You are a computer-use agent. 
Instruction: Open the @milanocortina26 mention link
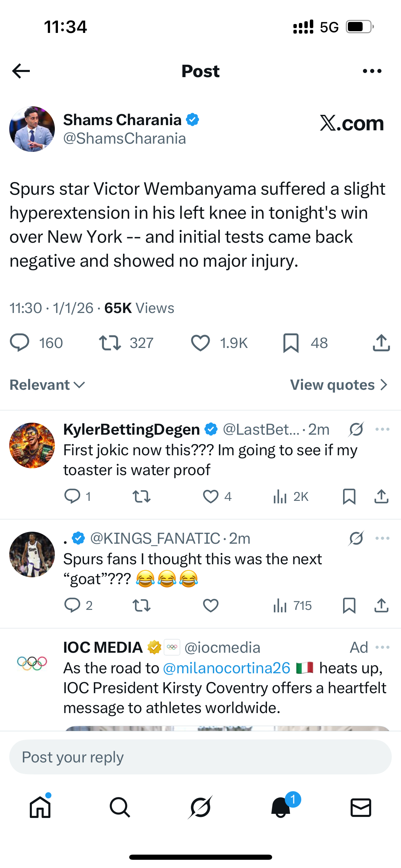coord(227,668)
